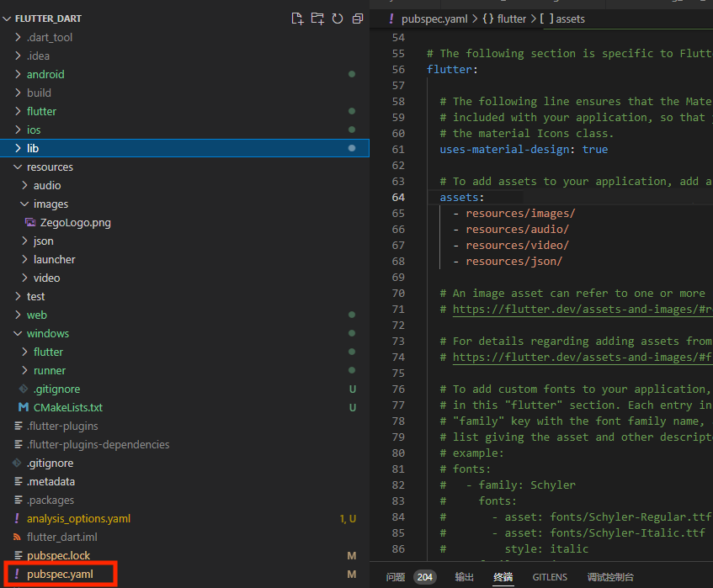This screenshot has width=713, height=588.
Task: Switch to the GITLENS panel tab
Action: [x=550, y=577]
